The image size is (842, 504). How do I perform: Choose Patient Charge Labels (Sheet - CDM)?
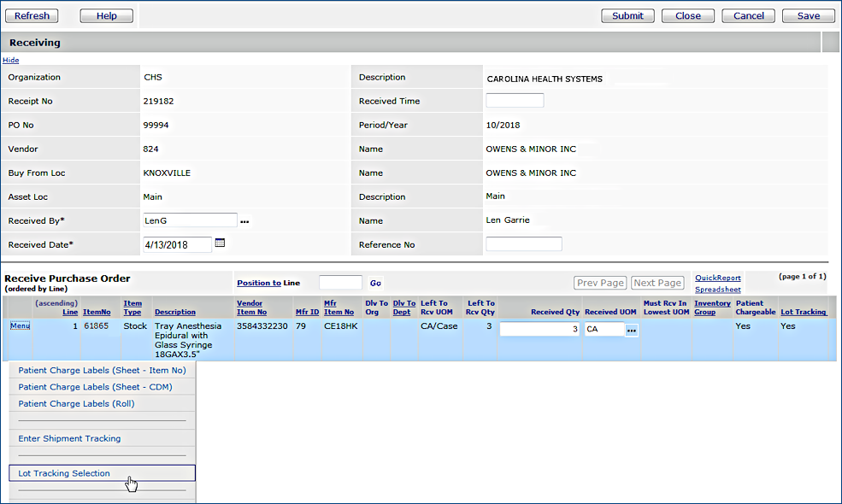click(x=95, y=387)
